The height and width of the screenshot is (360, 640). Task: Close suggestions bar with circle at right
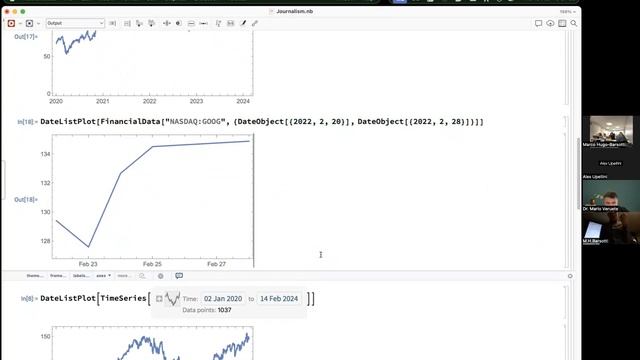(570, 276)
